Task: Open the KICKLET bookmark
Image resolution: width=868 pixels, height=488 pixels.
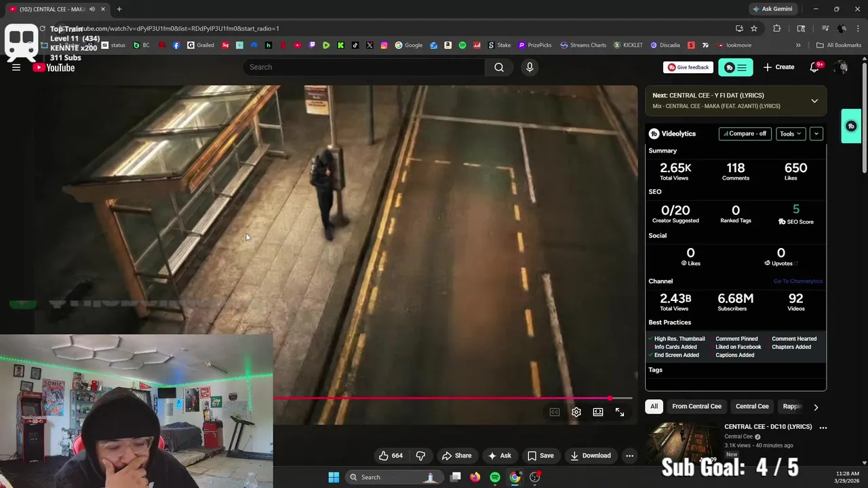Action: [629, 45]
